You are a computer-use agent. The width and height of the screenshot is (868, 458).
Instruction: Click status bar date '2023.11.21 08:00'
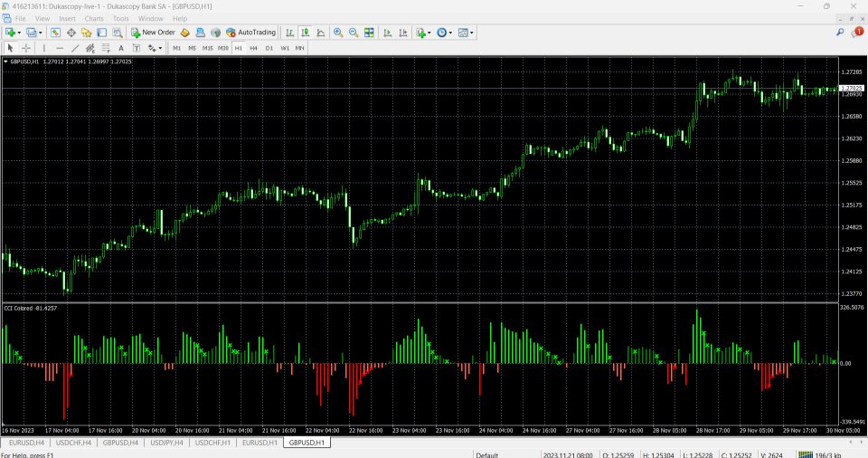point(567,454)
